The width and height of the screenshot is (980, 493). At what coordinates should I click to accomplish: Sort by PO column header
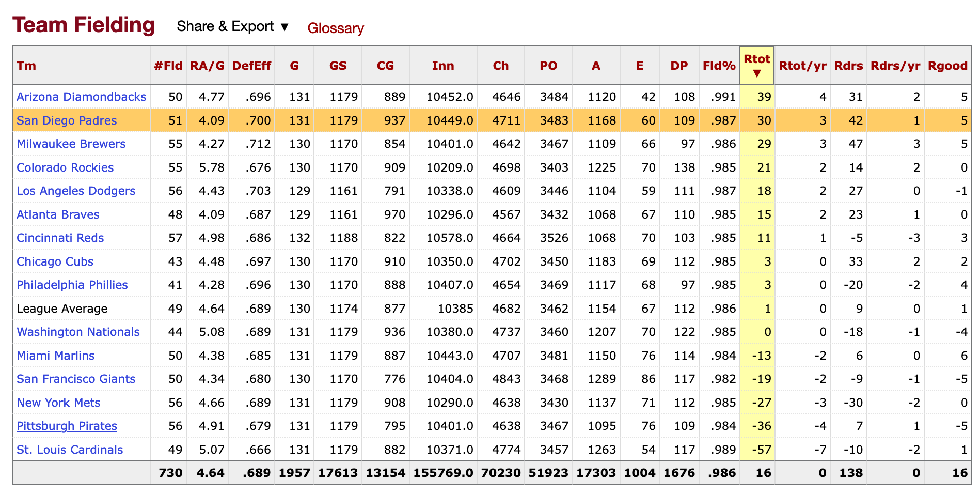[548, 66]
